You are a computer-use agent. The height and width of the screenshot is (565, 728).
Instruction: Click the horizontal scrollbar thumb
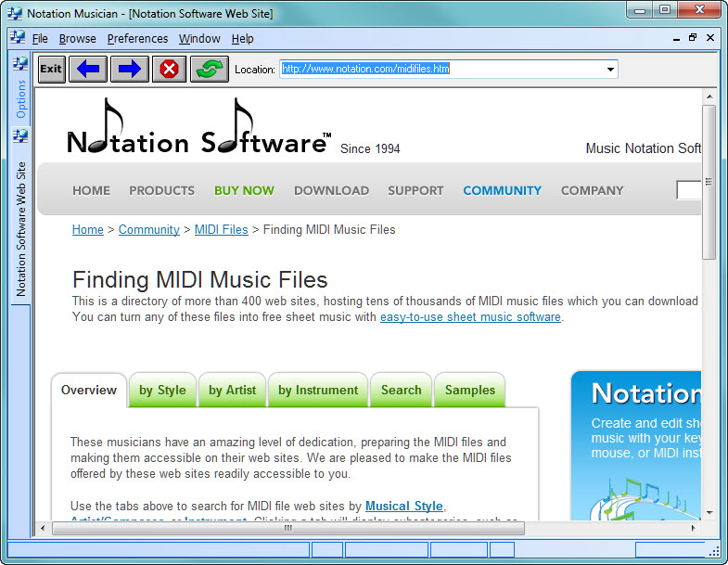point(287,528)
